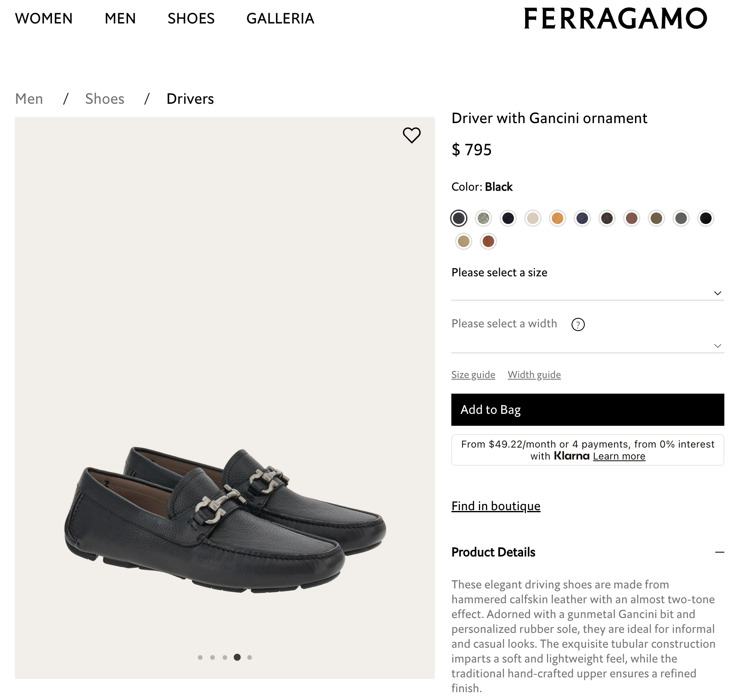Open the Size guide link

click(473, 374)
